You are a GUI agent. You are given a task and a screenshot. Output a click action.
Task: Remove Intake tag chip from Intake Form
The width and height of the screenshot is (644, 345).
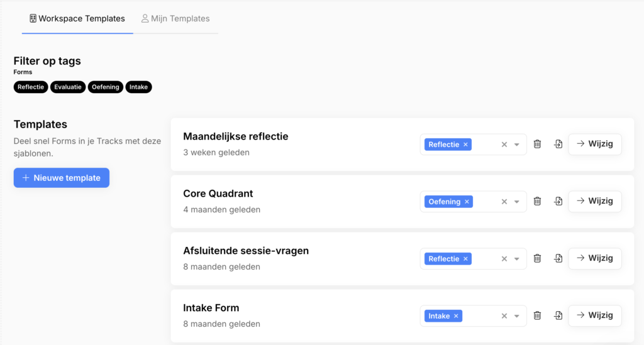(456, 316)
